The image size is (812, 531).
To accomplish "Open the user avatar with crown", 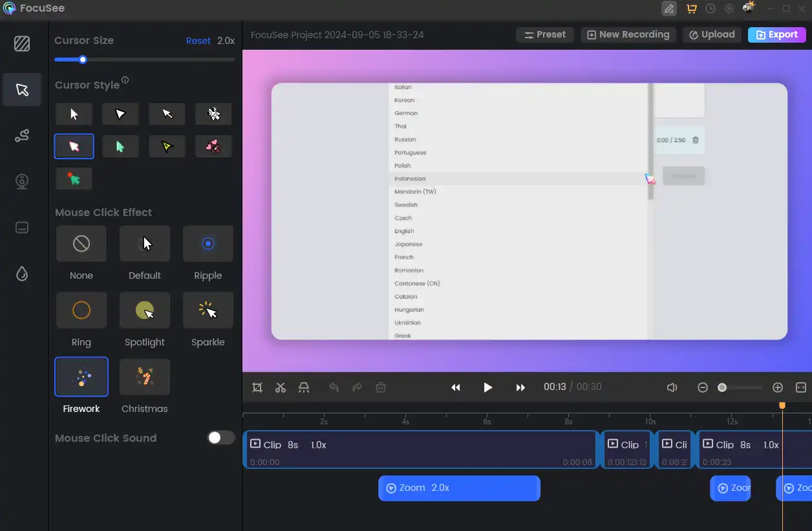I will tap(749, 8).
